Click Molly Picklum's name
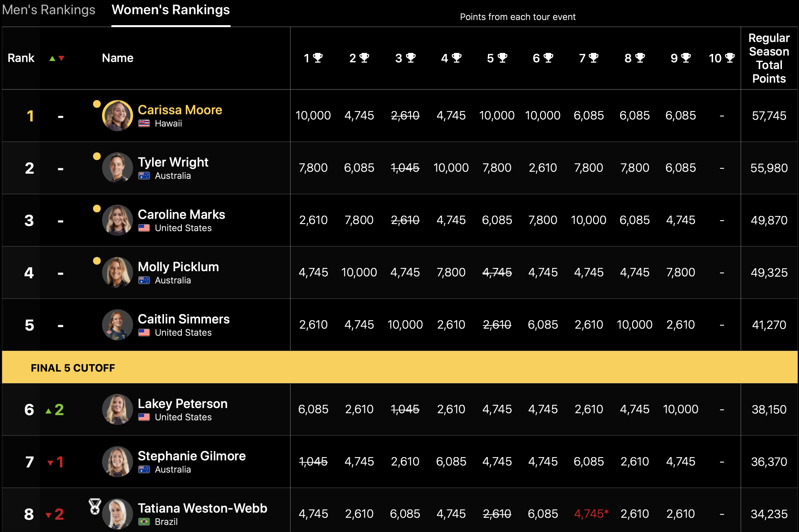 click(178, 267)
